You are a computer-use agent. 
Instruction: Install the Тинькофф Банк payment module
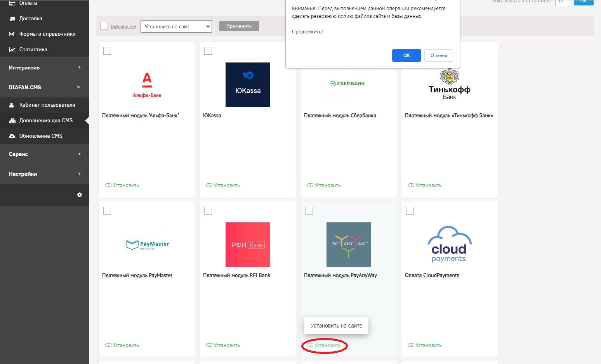tap(428, 185)
